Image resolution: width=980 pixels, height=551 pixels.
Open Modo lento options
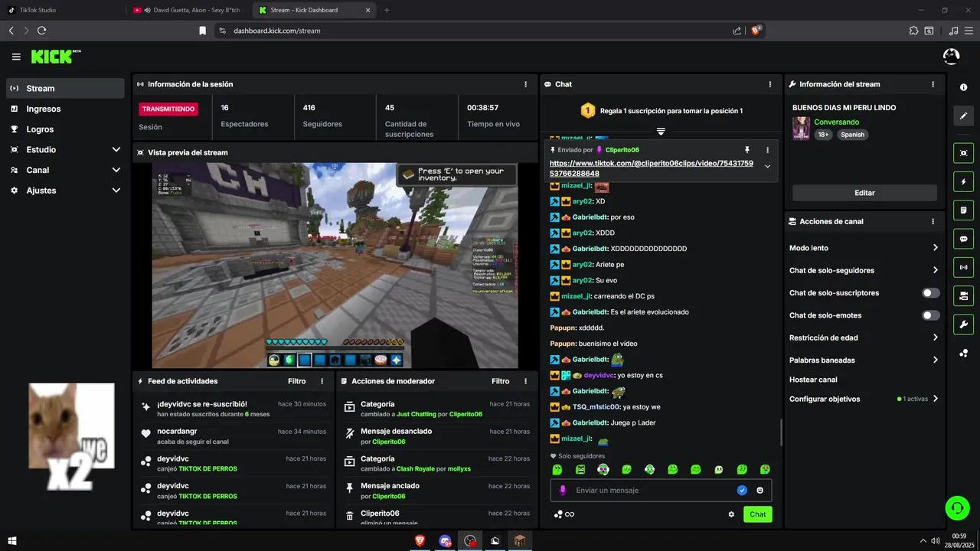coord(864,248)
